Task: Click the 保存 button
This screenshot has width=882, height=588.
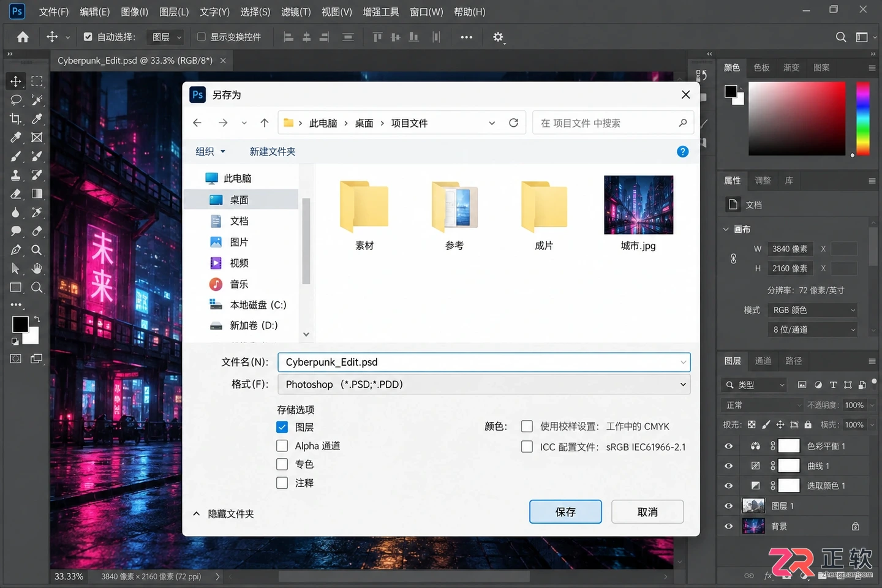Action: pos(565,512)
